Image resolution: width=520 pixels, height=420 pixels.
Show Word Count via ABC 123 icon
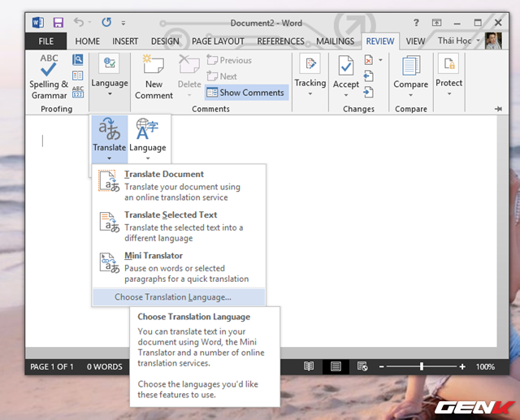click(x=78, y=92)
